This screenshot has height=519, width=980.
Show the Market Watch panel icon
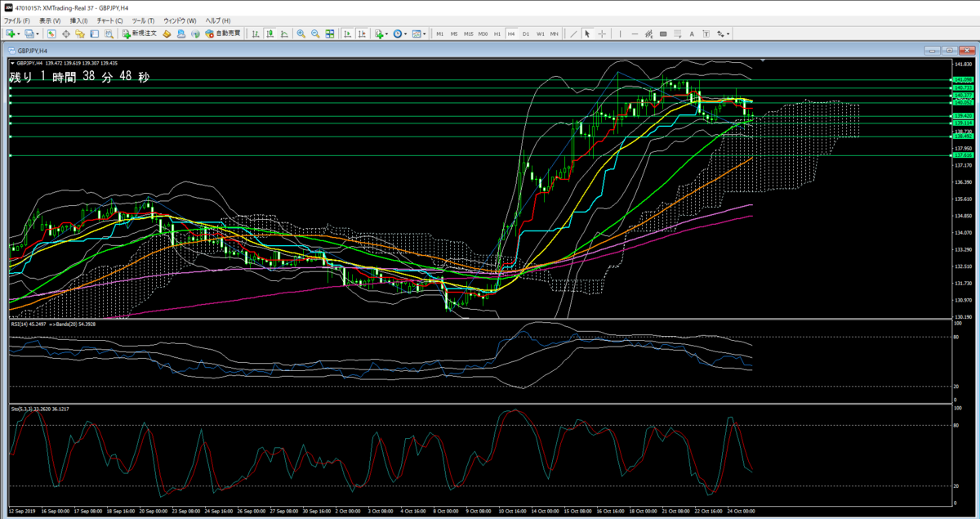[x=51, y=34]
